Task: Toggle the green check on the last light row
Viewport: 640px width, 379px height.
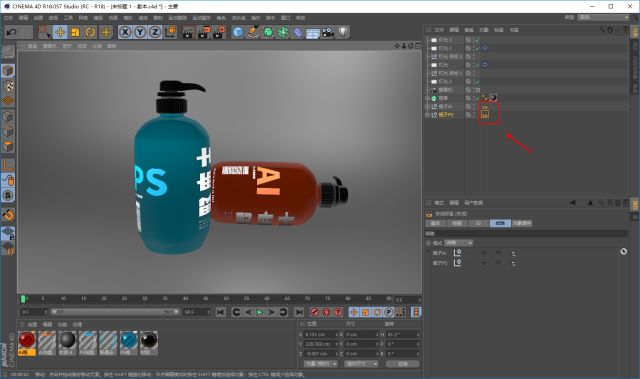Action: click(477, 82)
